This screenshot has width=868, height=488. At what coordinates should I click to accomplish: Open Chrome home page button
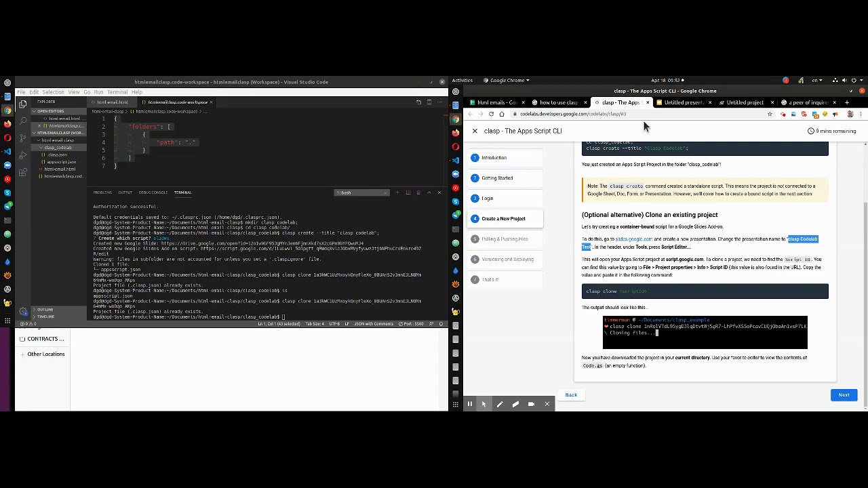501,114
